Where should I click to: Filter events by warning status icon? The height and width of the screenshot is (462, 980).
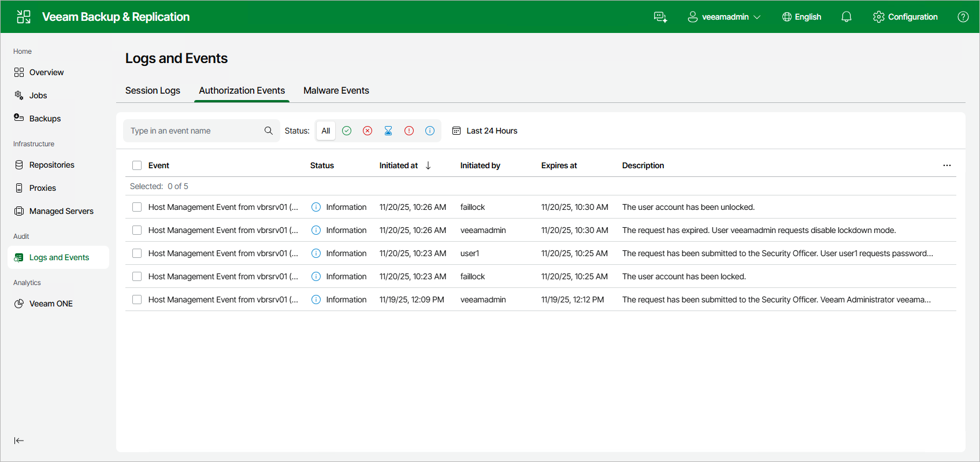[x=409, y=131]
